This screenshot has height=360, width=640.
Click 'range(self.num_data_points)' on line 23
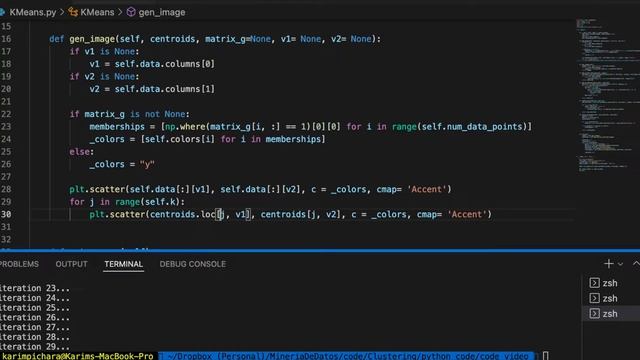pyautogui.click(x=460, y=127)
